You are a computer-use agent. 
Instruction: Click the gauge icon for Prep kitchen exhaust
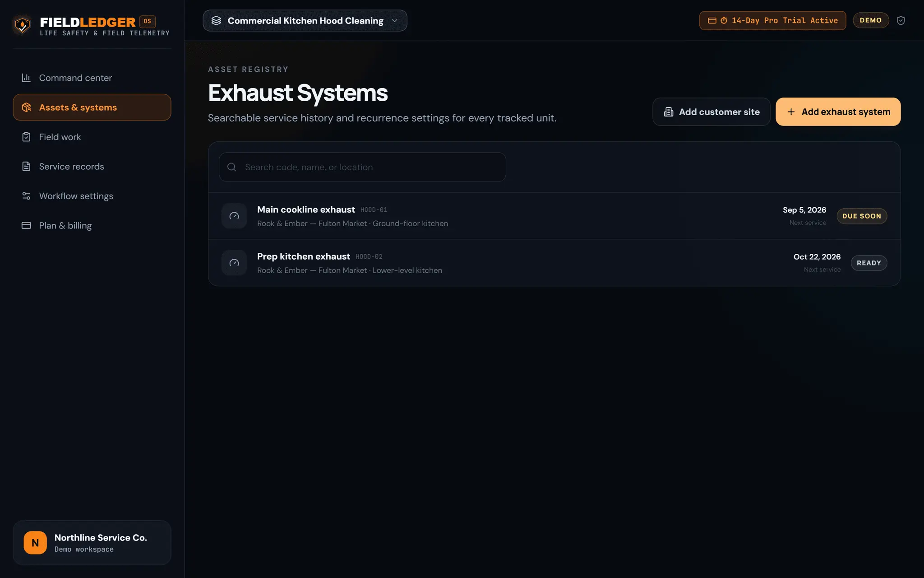tap(234, 263)
